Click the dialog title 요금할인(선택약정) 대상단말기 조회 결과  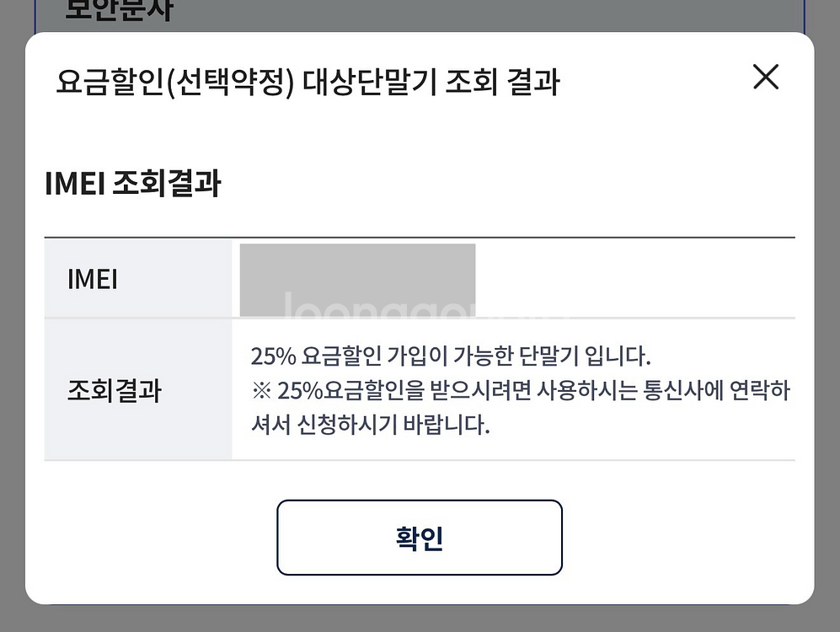tap(308, 83)
